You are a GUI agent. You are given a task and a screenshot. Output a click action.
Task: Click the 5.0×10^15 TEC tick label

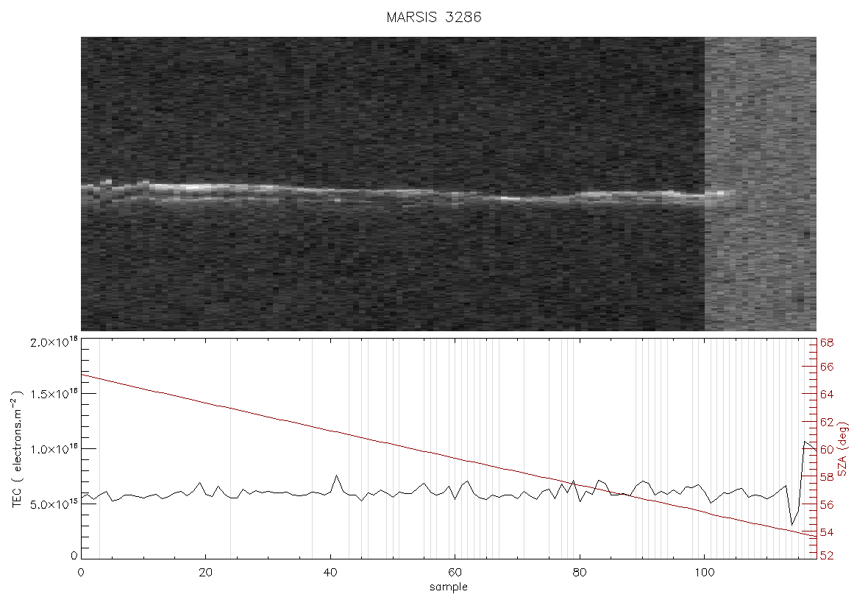click(54, 504)
